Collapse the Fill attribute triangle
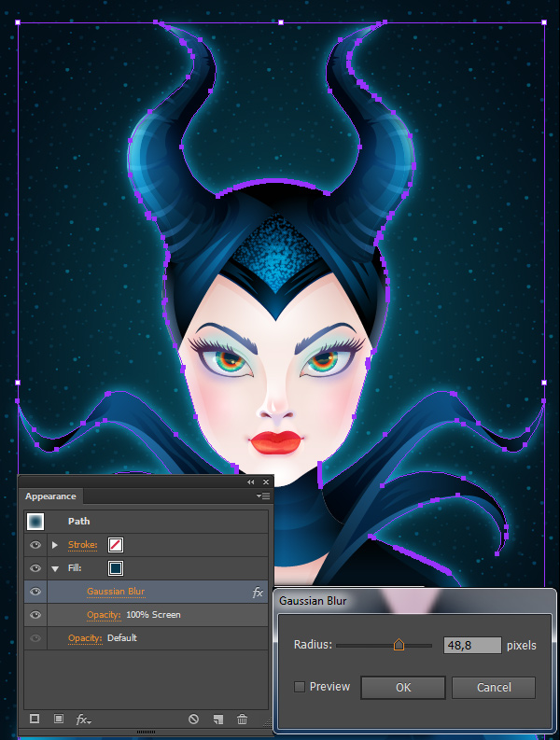 55,568
